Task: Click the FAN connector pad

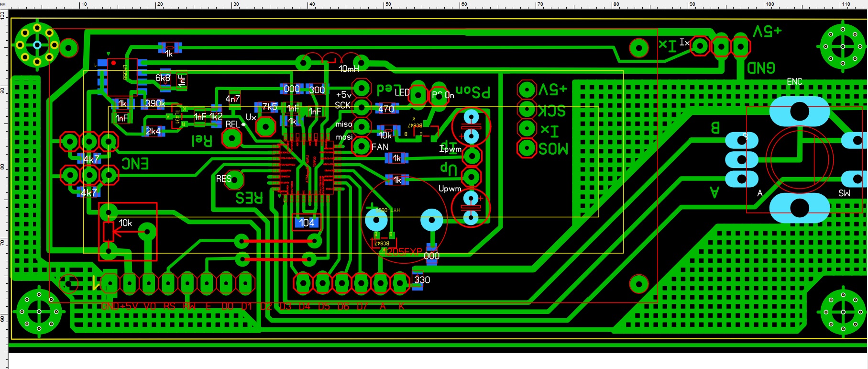Action: click(x=361, y=146)
